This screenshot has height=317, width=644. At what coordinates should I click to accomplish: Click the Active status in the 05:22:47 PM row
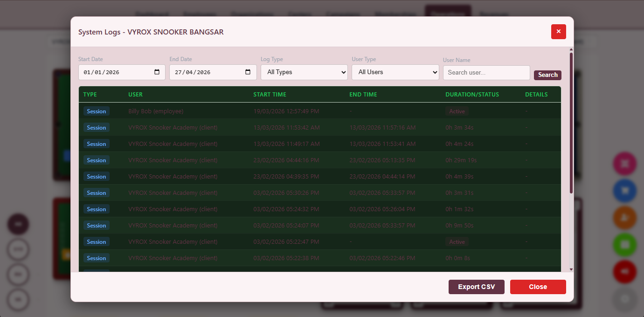457,242
